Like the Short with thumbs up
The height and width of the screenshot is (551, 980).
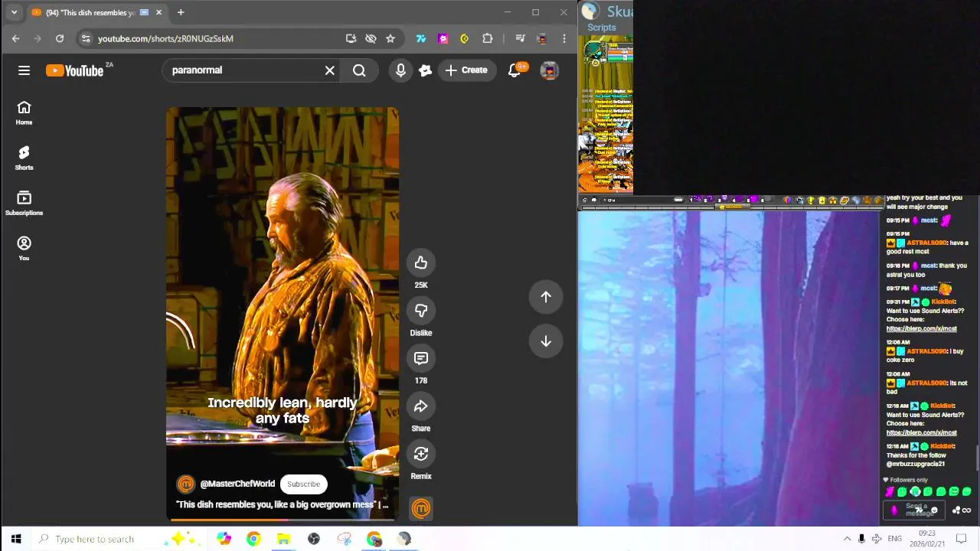click(x=421, y=263)
